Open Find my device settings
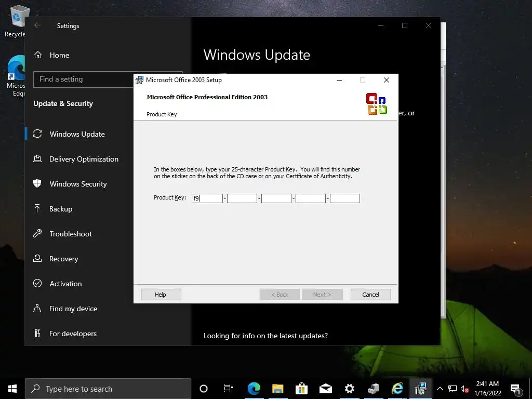The image size is (532, 399). (73, 309)
